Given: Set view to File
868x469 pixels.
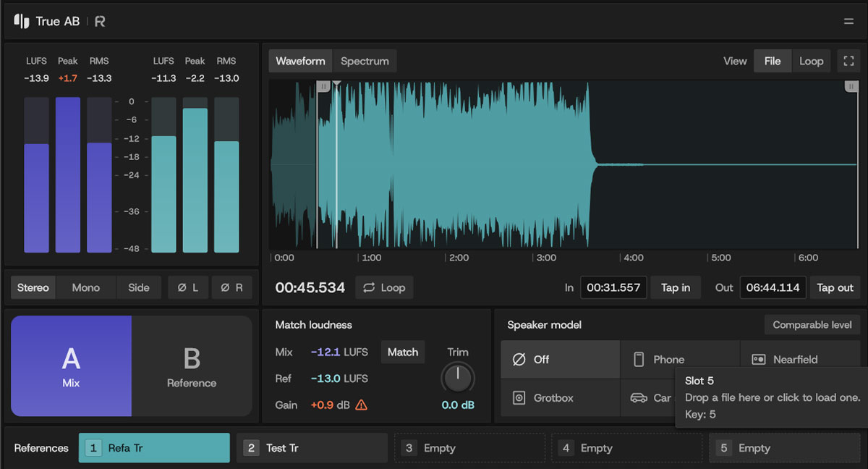Looking at the screenshot, I should [773, 62].
